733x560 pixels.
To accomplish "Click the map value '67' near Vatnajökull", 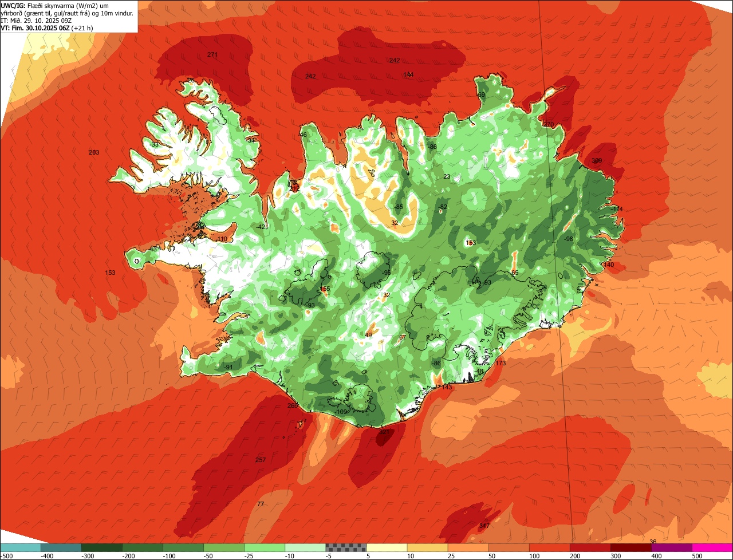I will pos(403,338).
